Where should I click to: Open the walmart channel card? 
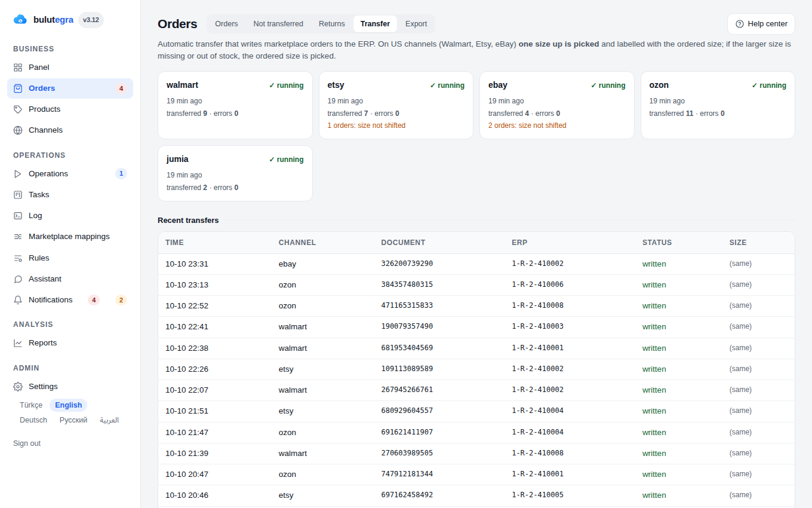(235, 105)
